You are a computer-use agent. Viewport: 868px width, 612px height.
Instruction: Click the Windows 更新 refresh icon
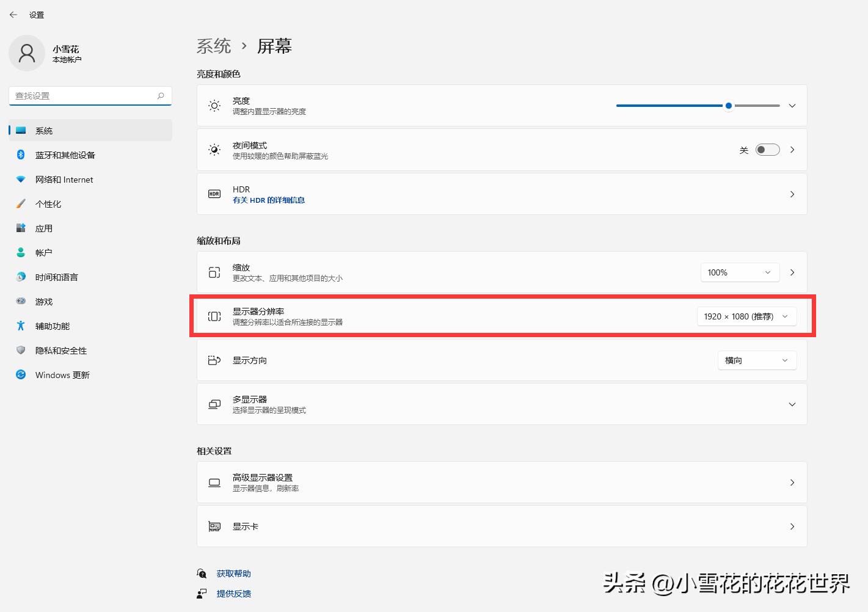tap(21, 375)
